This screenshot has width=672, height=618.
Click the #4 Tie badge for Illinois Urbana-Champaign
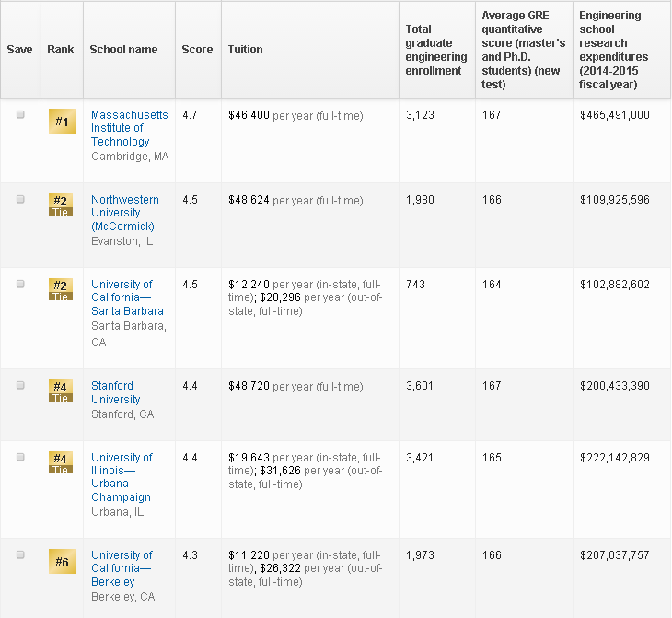[61, 462]
